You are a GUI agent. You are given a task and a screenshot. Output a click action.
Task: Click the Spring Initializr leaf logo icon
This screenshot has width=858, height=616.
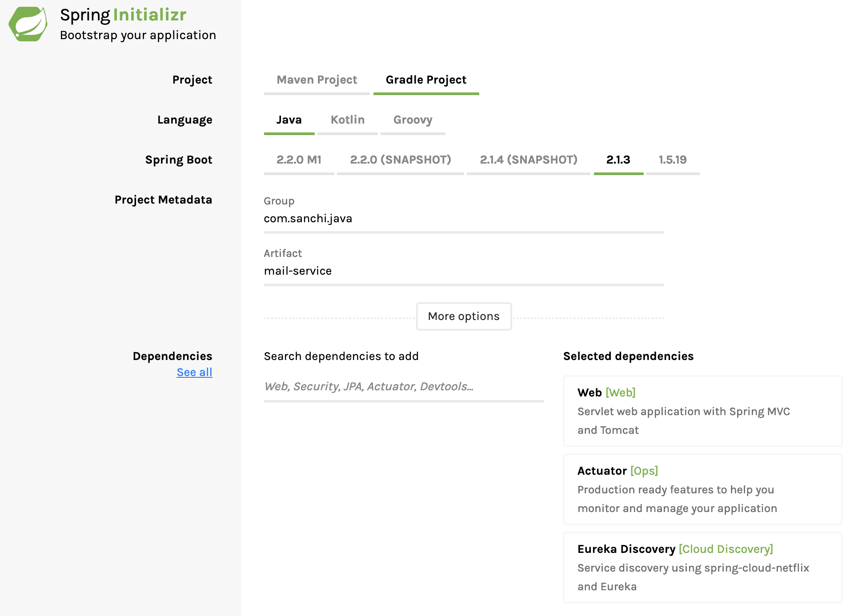pos(28,25)
